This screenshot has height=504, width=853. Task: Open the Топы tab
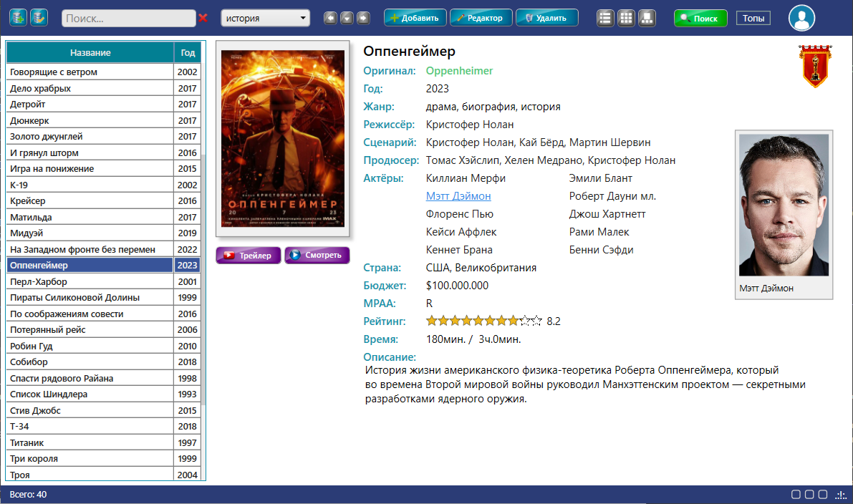[x=753, y=18]
